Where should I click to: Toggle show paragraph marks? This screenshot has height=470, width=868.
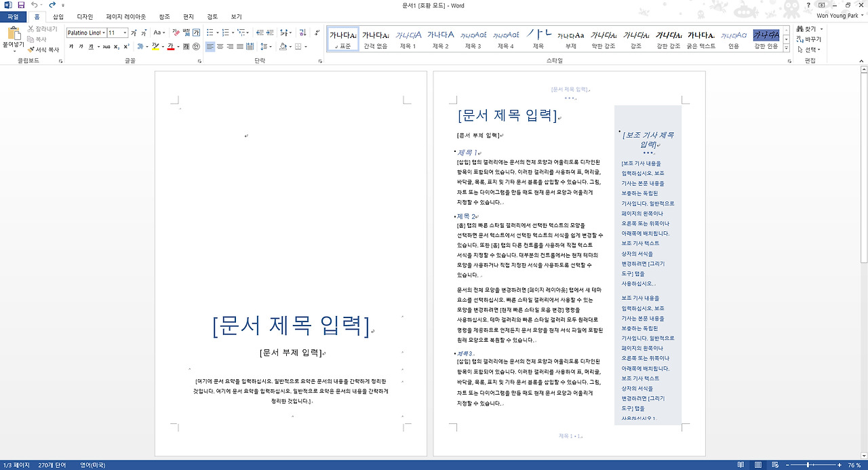coord(317,33)
